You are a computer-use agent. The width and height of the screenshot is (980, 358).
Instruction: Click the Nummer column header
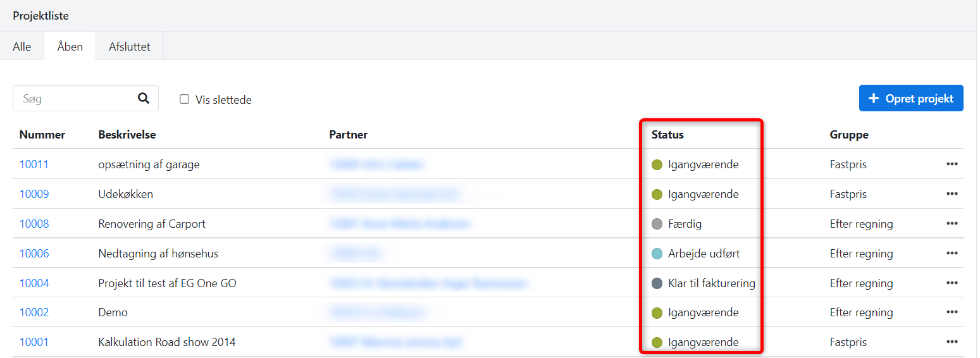[x=42, y=135]
